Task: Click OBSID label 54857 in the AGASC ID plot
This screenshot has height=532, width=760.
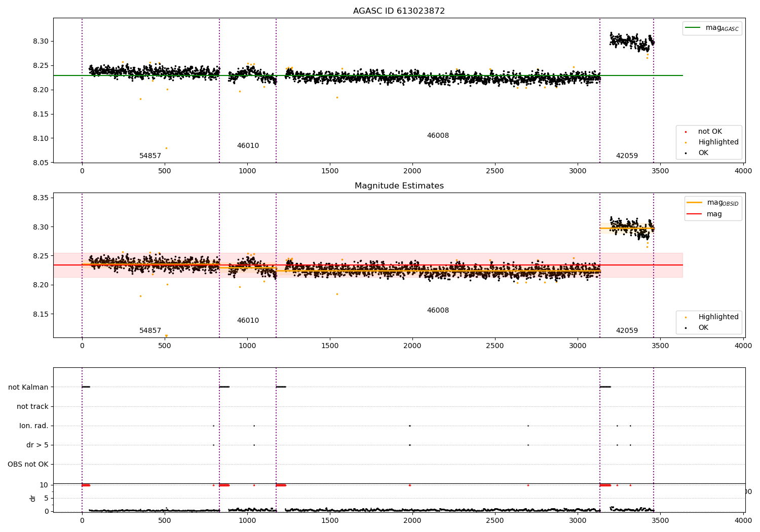Action: tap(150, 156)
